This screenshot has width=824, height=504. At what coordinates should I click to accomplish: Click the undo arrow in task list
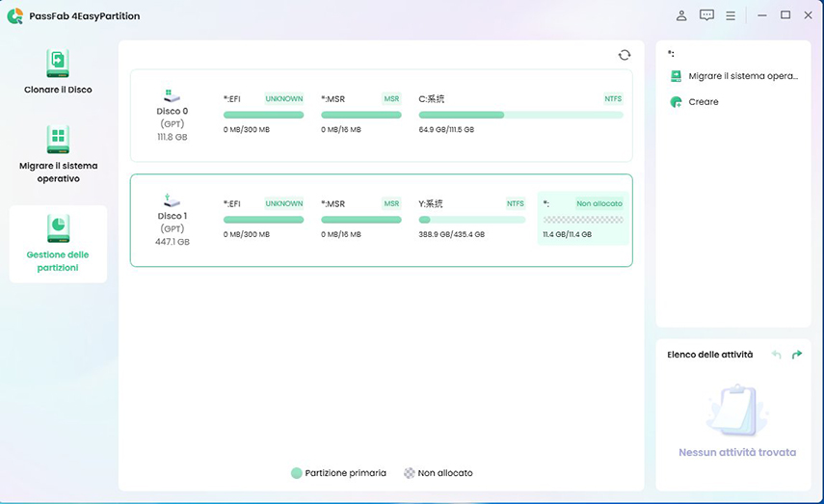tap(777, 355)
